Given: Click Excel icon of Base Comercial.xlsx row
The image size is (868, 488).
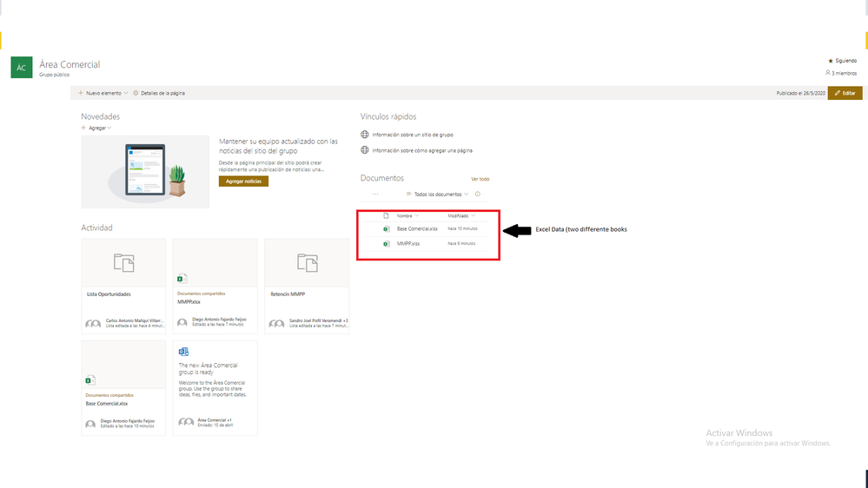Looking at the screenshot, I should (386, 228).
